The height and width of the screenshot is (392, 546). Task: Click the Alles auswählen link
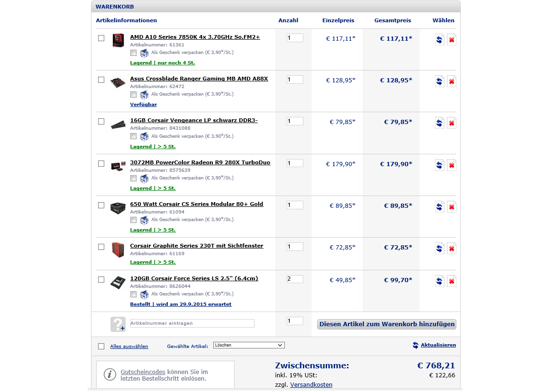(129, 347)
